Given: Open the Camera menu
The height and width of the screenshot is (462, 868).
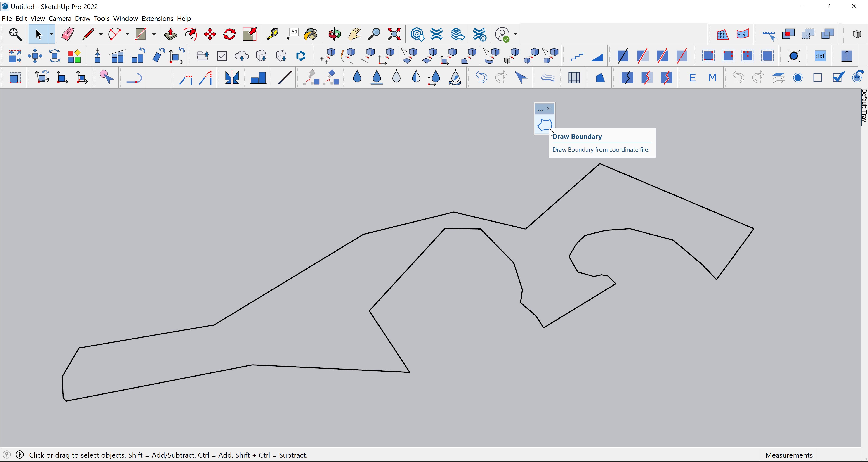Looking at the screenshot, I should point(60,19).
